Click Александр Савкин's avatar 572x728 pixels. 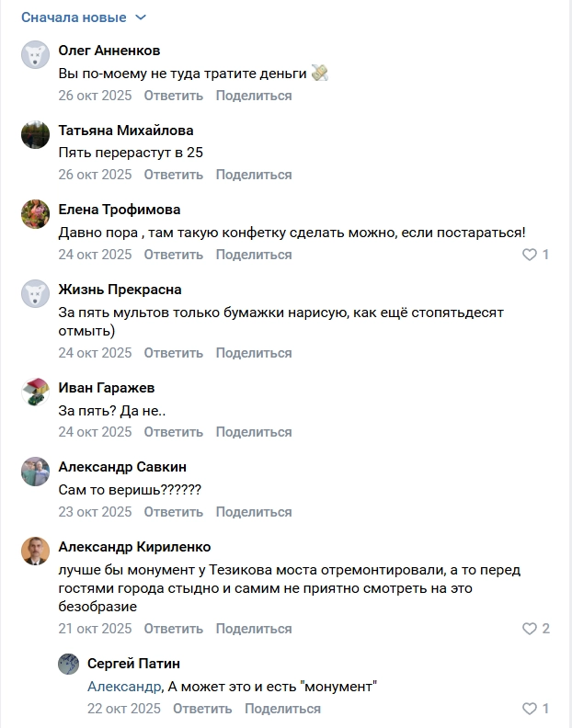tap(35, 472)
